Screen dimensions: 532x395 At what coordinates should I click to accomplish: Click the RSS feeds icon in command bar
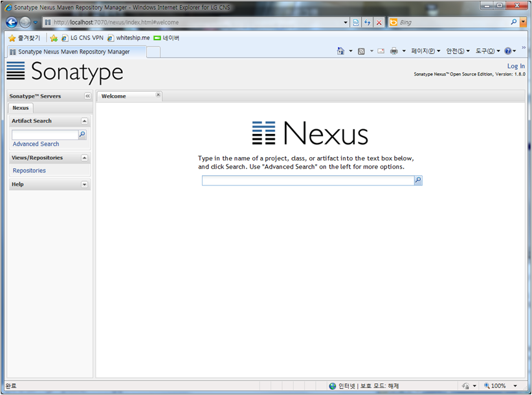point(361,51)
